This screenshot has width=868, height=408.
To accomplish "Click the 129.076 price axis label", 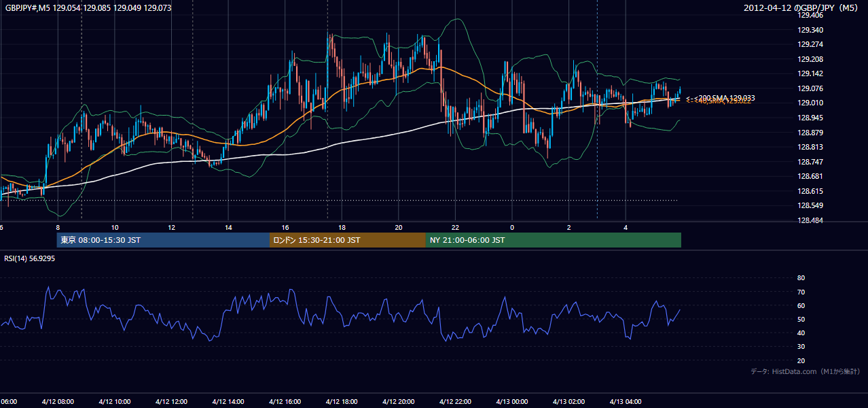I will [810, 88].
